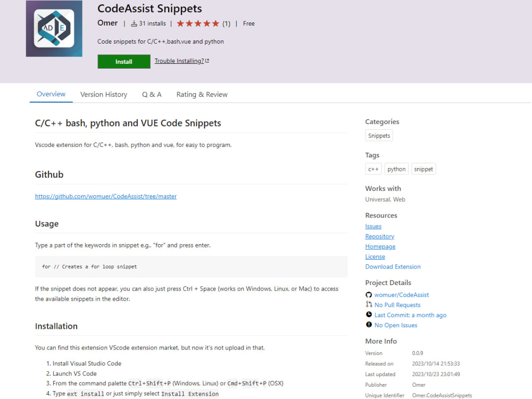Screen dimensions: 532x399
Task: View the Rating & Review tab
Action: [202, 94]
